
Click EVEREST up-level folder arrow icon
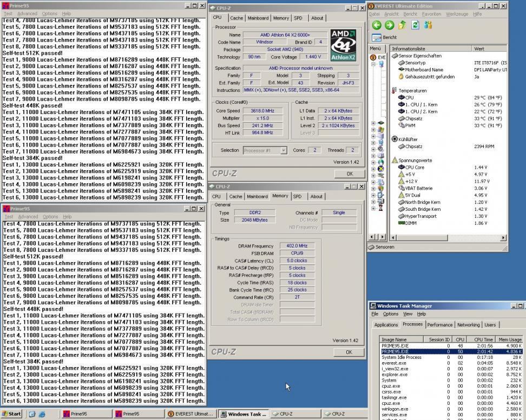click(402, 25)
